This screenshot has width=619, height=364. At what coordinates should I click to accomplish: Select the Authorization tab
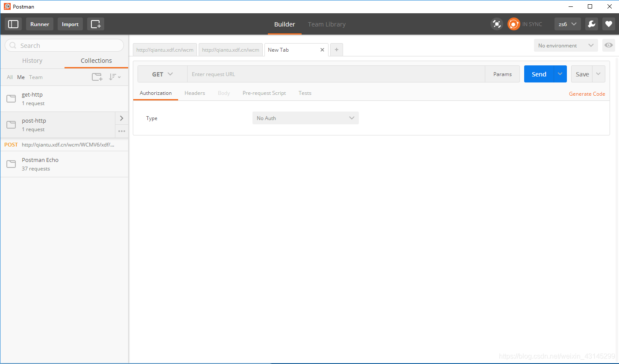[x=155, y=93]
